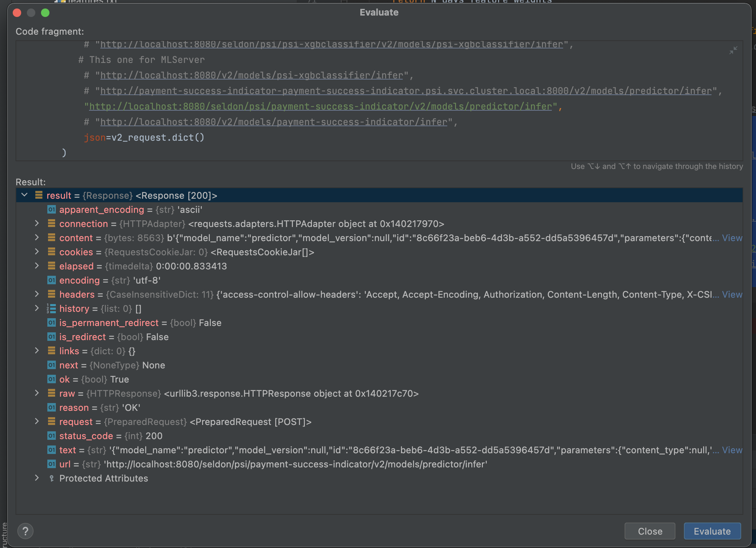This screenshot has height=548, width=756.
Task: Click the collapse editor icon in code fragment
Action: [733, 51]
